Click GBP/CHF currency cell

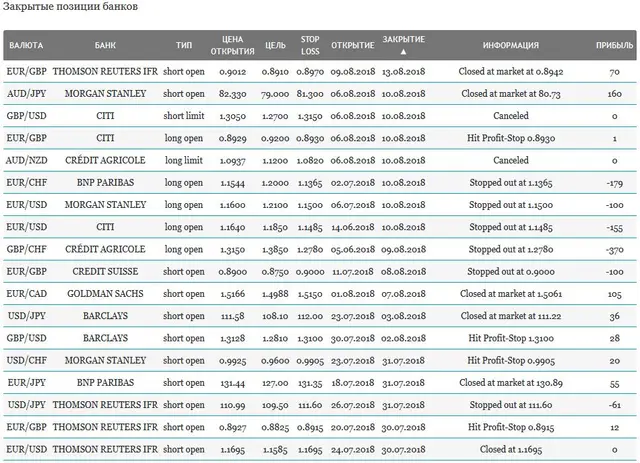pyautogui.click(x=27, y=249)
